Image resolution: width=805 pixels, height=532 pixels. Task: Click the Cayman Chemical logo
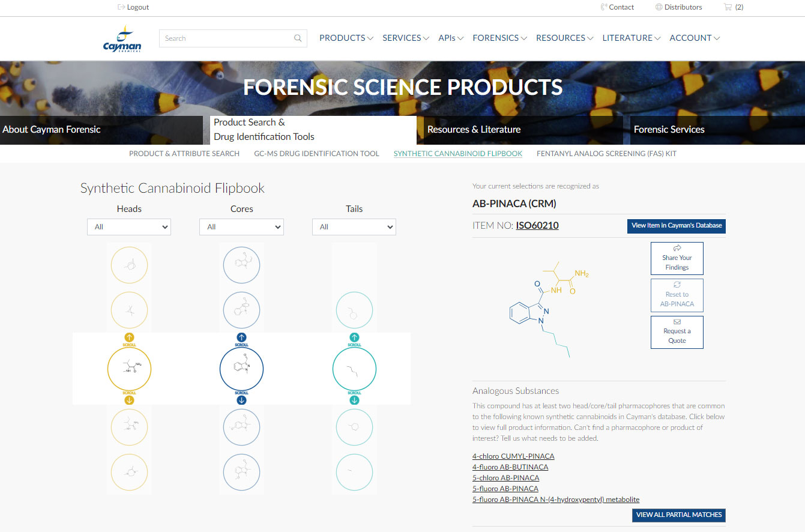point(122,39)
